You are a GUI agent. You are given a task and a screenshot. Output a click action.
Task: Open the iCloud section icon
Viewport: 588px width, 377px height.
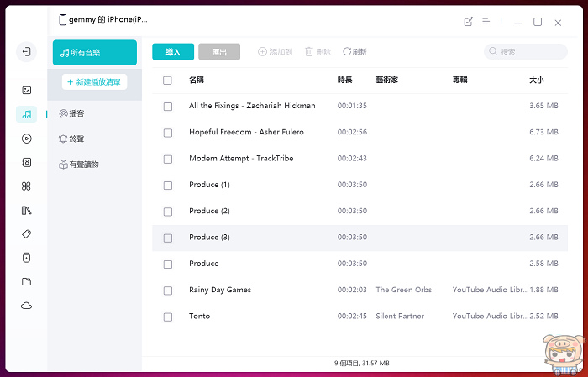coord(26,306)
